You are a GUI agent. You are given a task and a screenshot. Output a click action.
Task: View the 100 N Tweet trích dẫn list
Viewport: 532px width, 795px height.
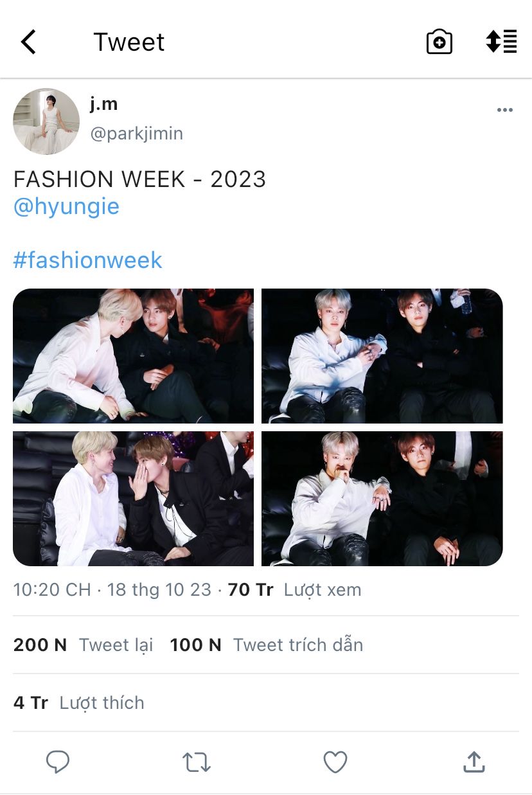(267, 645)
